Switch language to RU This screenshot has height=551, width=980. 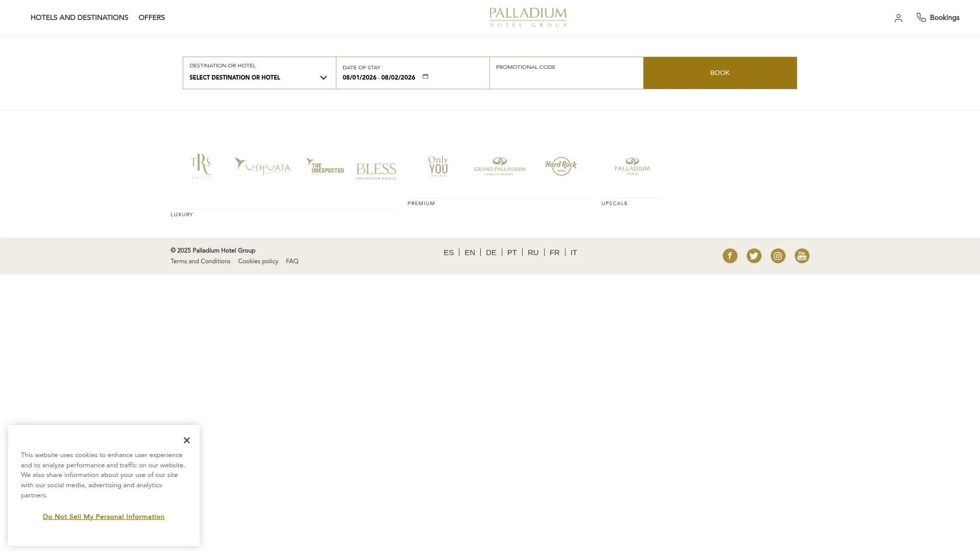533,253
